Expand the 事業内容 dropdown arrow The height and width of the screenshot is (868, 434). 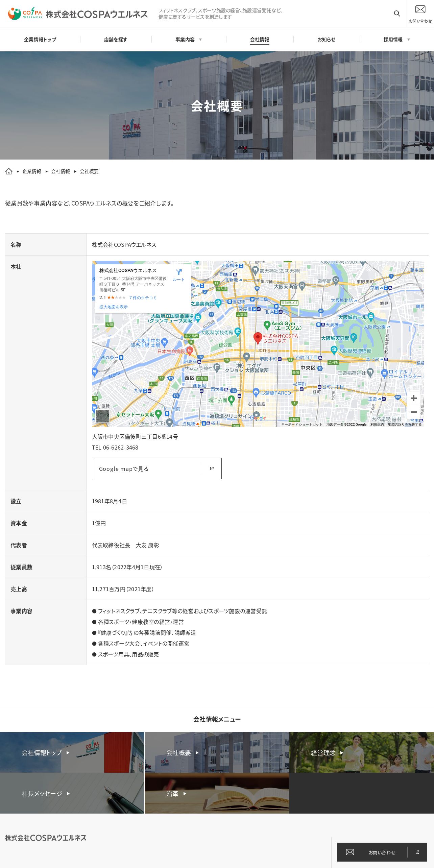(x=200, y=40)
